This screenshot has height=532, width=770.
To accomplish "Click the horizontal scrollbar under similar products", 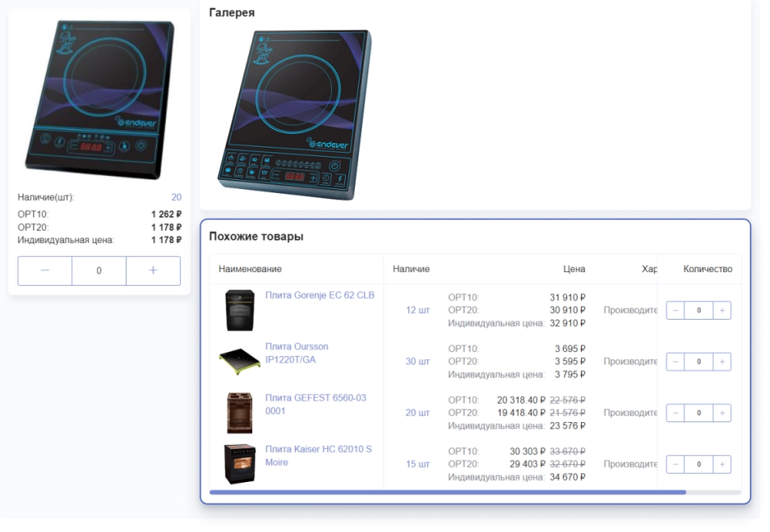I will [x=448, y=492].
